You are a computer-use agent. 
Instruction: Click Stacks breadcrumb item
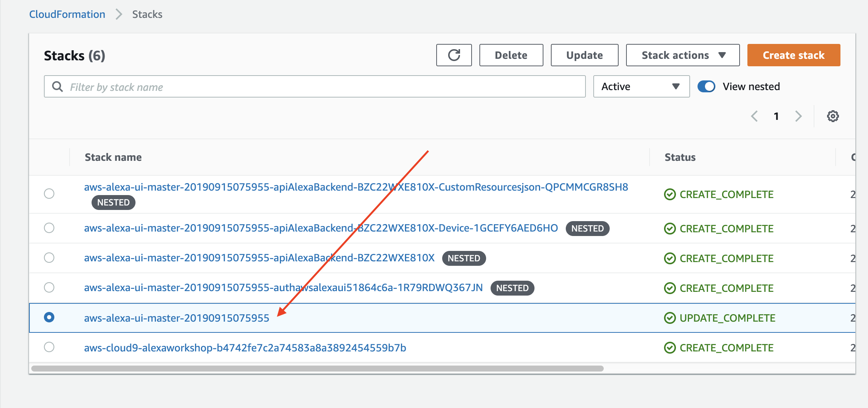pos(147,15)
